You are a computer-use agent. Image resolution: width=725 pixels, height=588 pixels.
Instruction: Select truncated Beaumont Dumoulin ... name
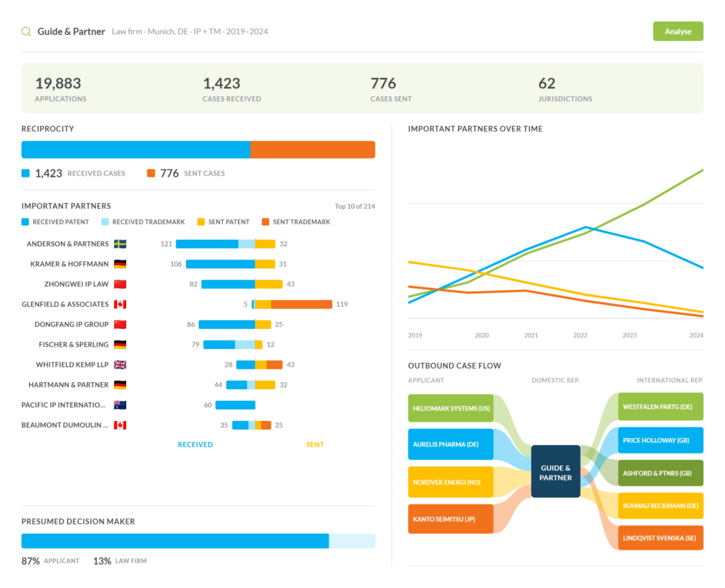point(64,425)
